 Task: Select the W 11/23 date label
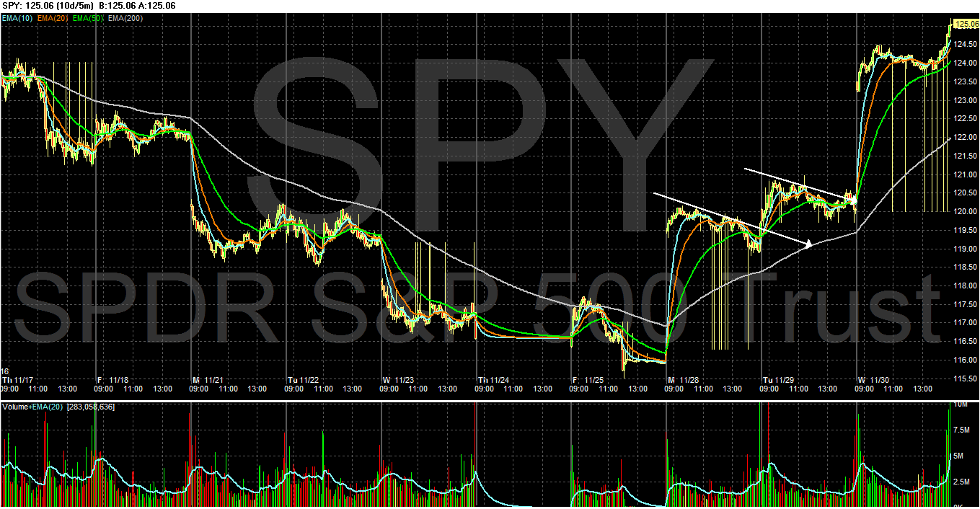[398, 379]
